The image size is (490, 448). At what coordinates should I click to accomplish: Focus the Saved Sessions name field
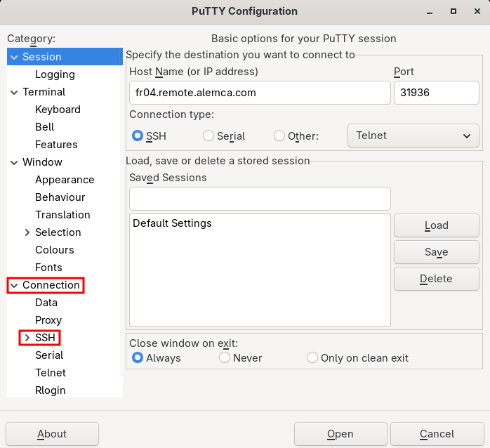(260, 199)
